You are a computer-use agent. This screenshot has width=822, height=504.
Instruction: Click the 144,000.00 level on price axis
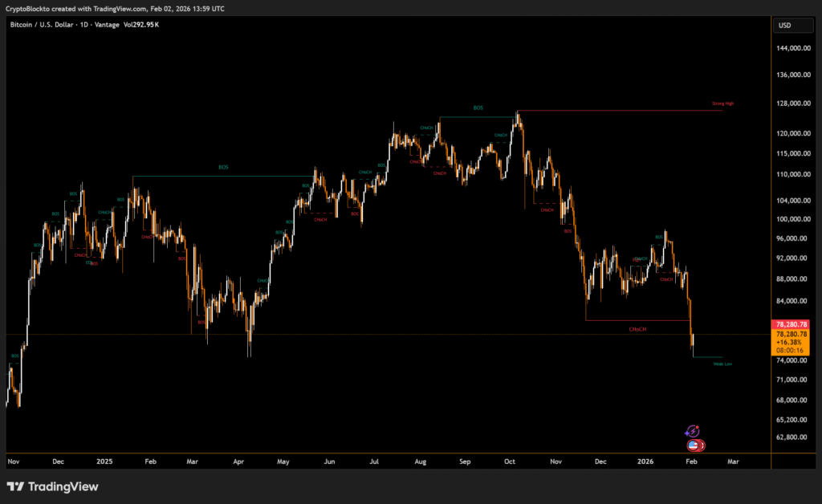point(794,48)
